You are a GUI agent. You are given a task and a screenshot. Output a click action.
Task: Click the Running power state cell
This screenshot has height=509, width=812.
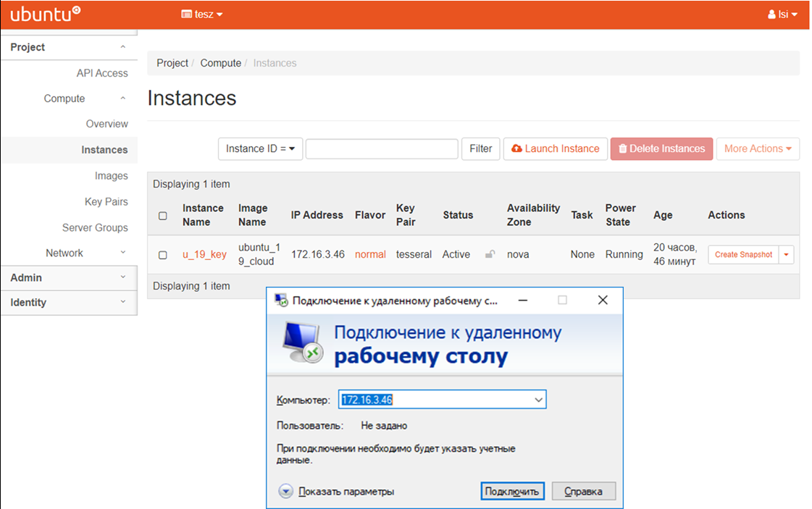624,254
